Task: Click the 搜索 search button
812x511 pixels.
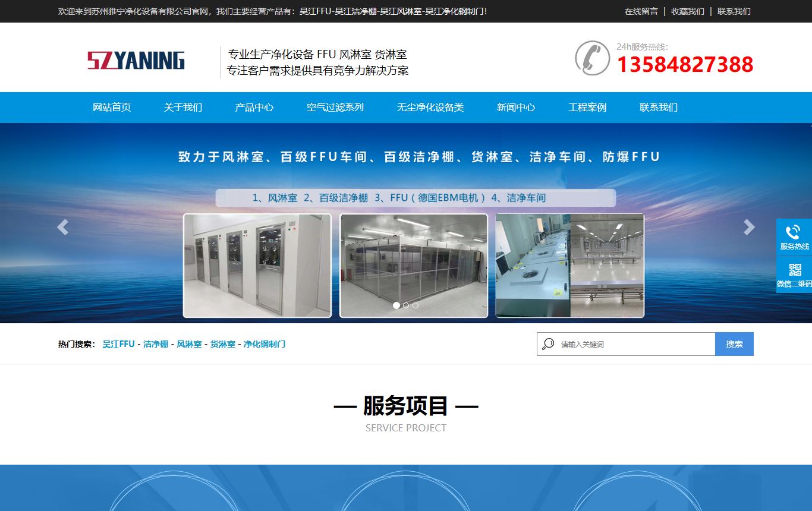Action: (x=734, y=344)
